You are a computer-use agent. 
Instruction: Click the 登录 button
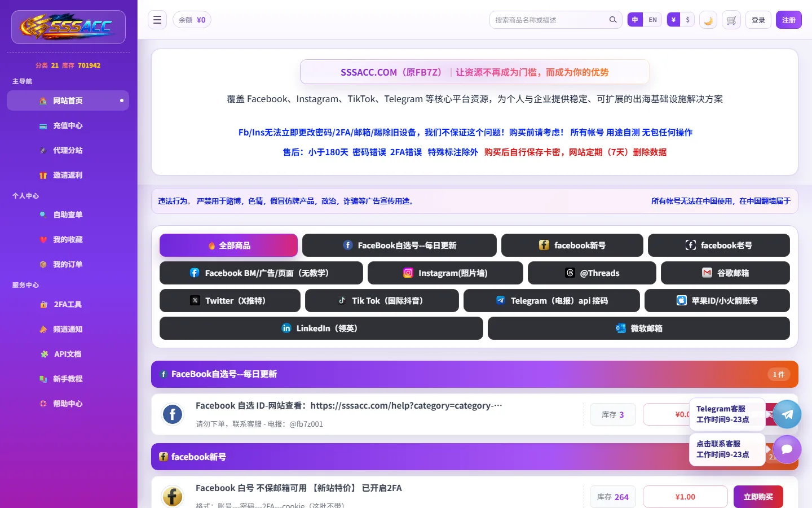(758, 20)
